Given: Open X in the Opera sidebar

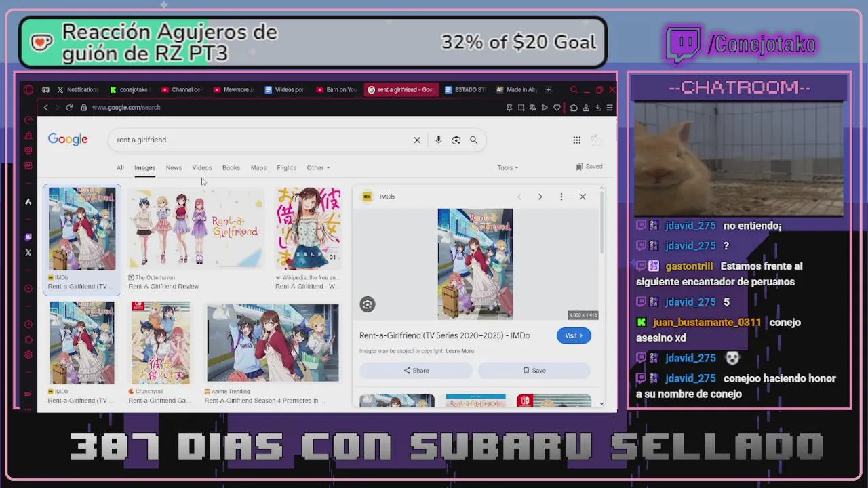Looking at the screenshot, I should [28, 253].
